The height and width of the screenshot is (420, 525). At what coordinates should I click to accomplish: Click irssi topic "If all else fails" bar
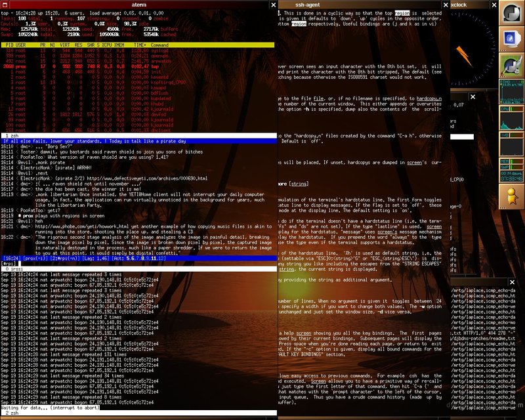[138, 141]
